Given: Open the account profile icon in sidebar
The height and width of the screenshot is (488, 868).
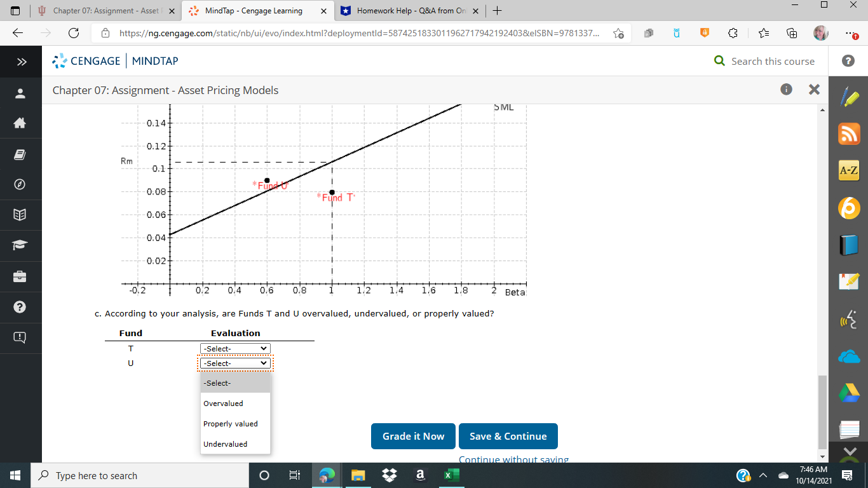Looking at the screenshot, I should tap(20, 93).
